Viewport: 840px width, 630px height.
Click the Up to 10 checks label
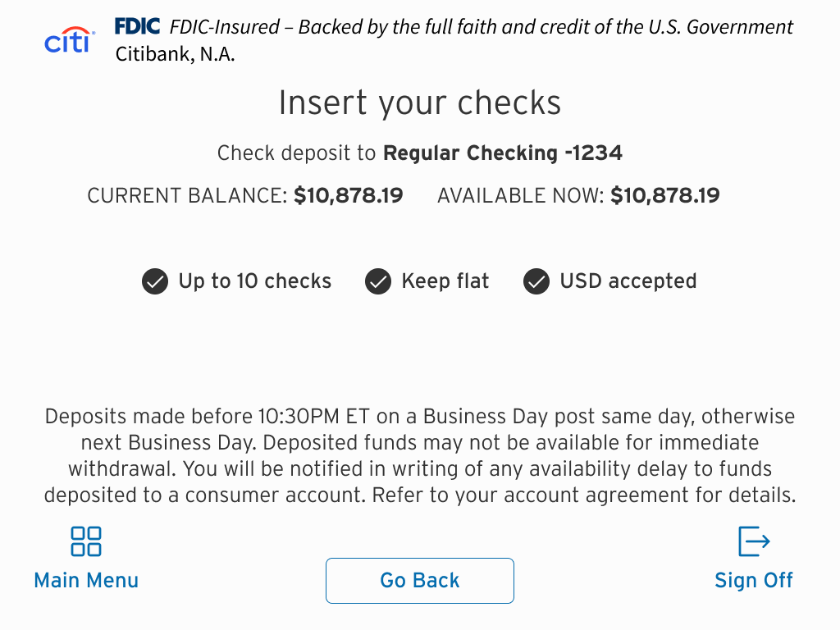(255, 281)
